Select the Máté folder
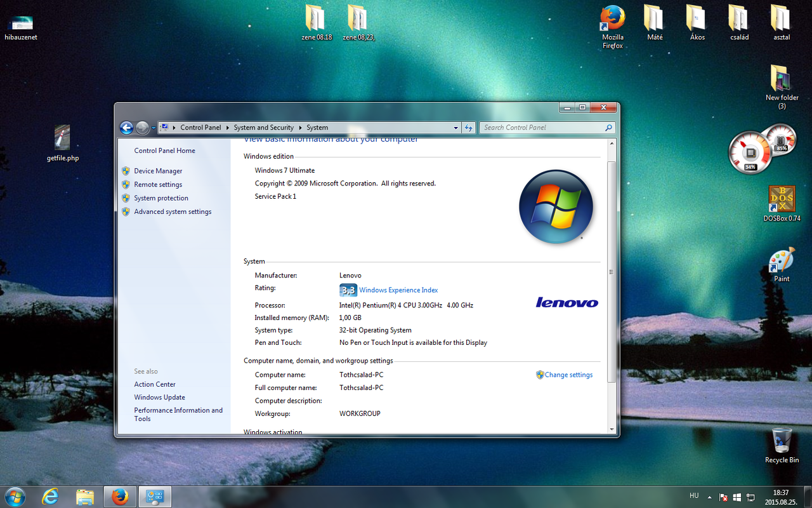Image resolution: width=812 pixels, height=508 pixels. pyautogui.click(x=655, y=23)
